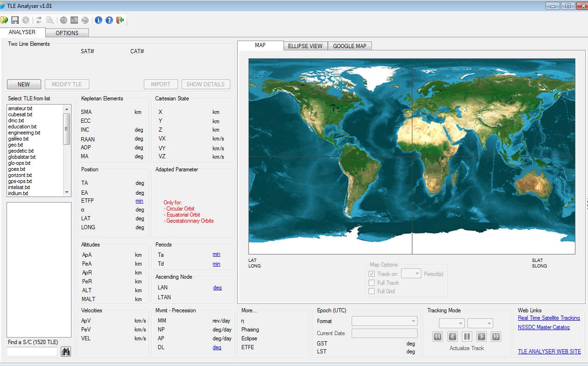Click the NEW button
The height and width of the screenshot is (366, 588).
pyautogui.click(x=24, y=84)
